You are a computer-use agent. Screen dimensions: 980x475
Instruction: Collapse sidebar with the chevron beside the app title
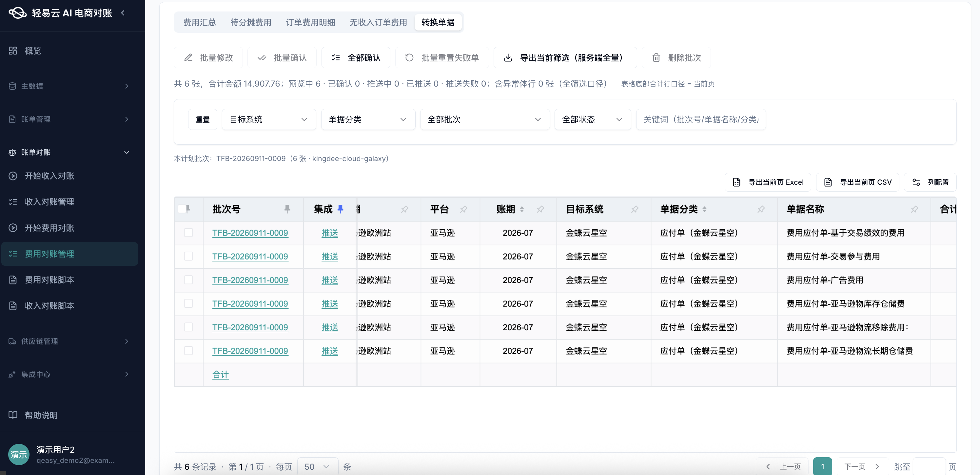123,13
